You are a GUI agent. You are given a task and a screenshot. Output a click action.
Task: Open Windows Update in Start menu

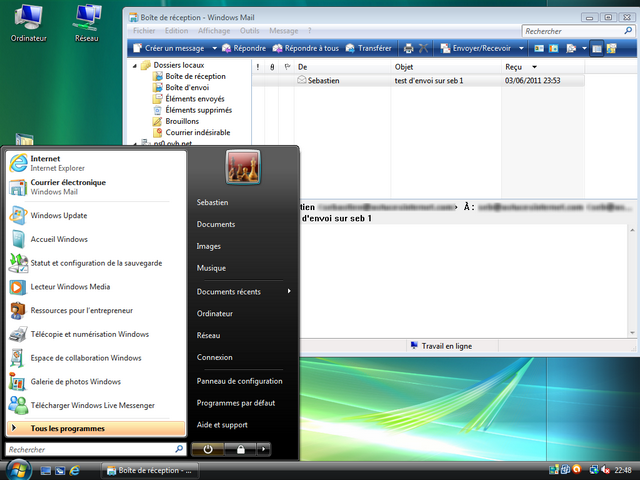point(96,216)
